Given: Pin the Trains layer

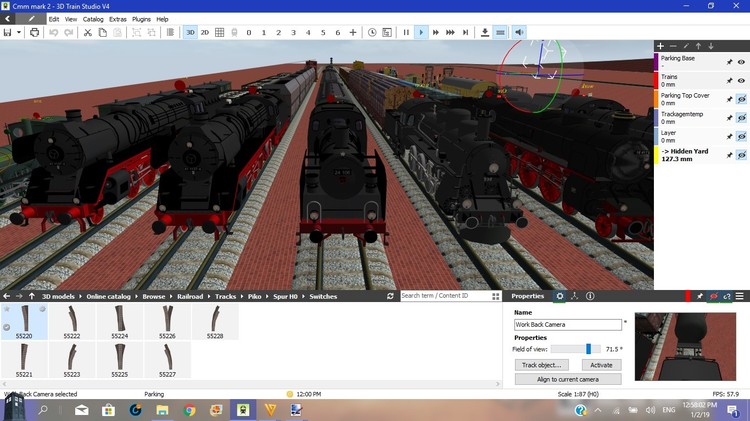Looking at the screenshot, I should [729, 81].
